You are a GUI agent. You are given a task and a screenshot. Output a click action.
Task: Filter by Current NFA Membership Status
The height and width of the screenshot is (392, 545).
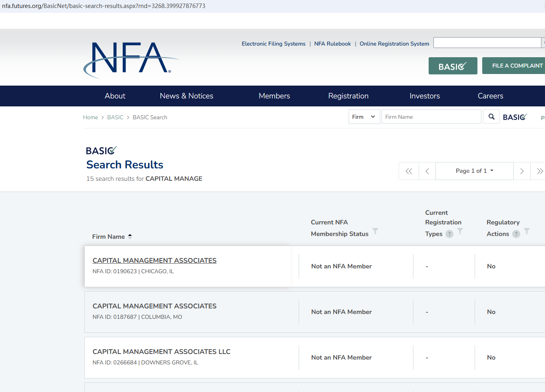coord(375,231)
